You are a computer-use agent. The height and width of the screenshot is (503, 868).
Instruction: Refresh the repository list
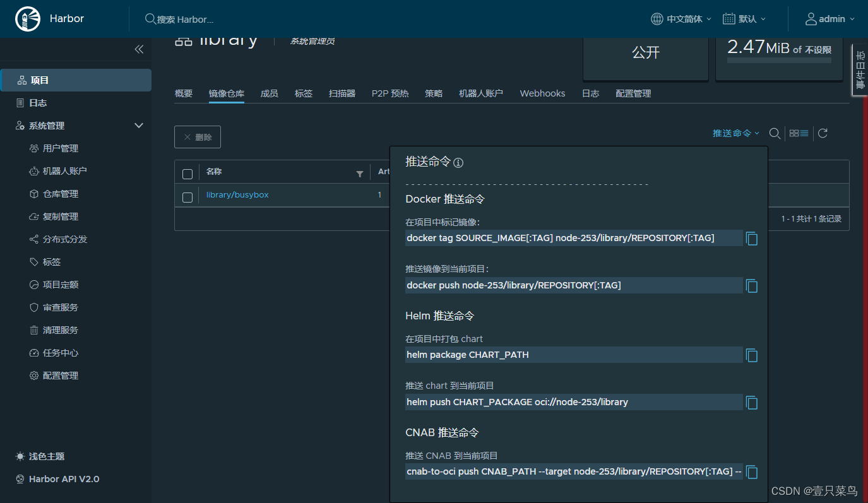(x=823, y=133)
